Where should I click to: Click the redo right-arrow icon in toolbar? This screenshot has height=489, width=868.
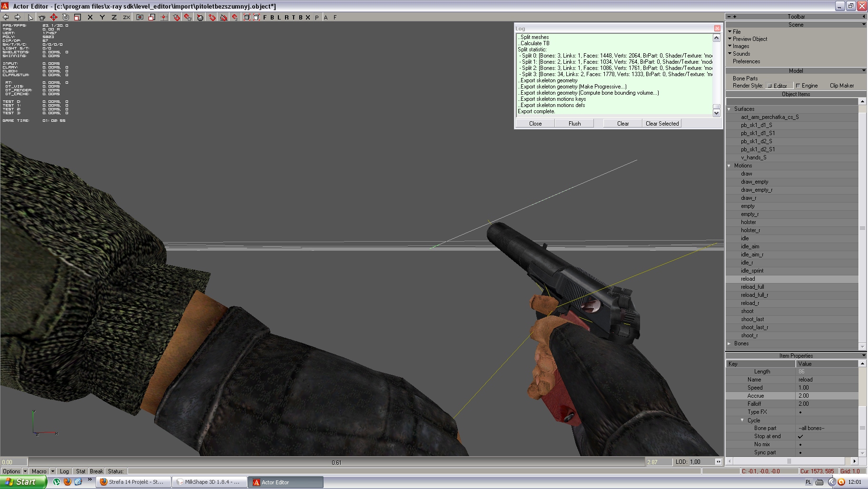[18, 17]
